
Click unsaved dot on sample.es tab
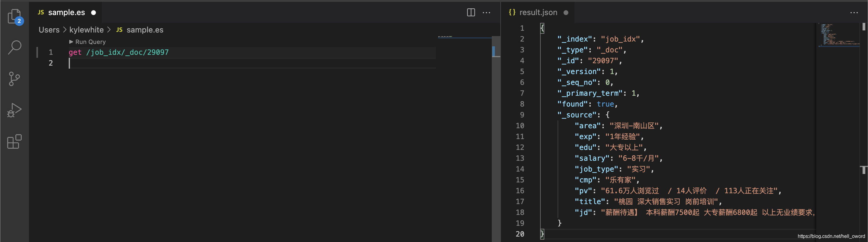(94, 13)
